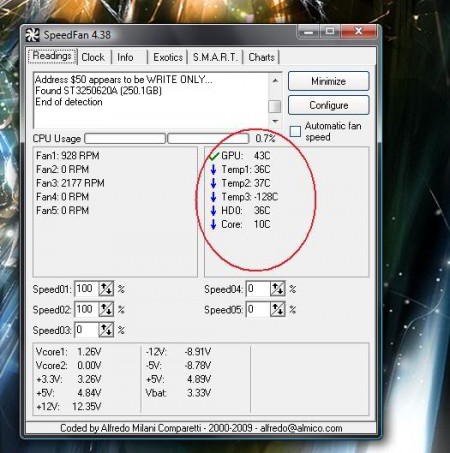
Task: Click the blue down arrow beside Core
Action: [x=213, y=224]
